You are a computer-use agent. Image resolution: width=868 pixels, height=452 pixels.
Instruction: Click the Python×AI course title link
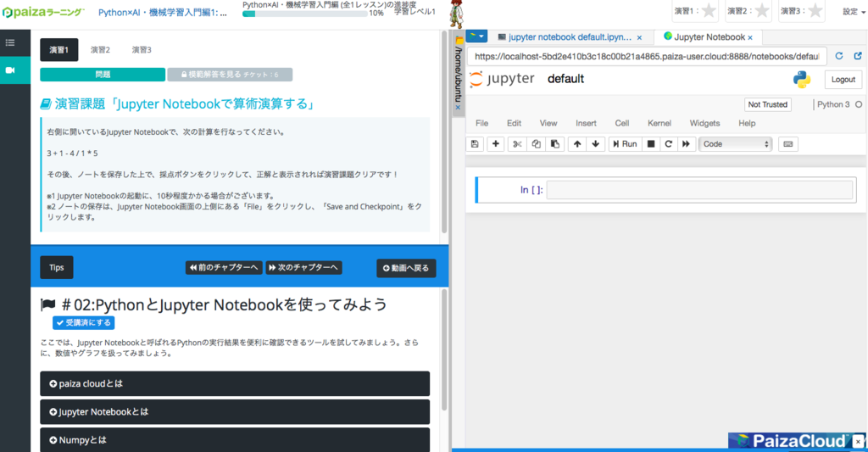click(163, 12)
